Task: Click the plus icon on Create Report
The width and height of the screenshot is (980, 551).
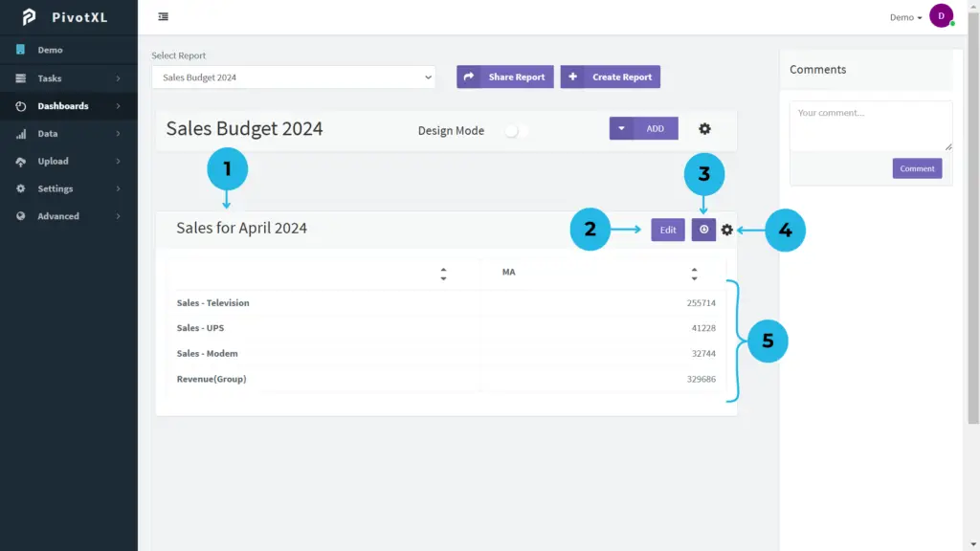Action: click(x=572, y=77)
